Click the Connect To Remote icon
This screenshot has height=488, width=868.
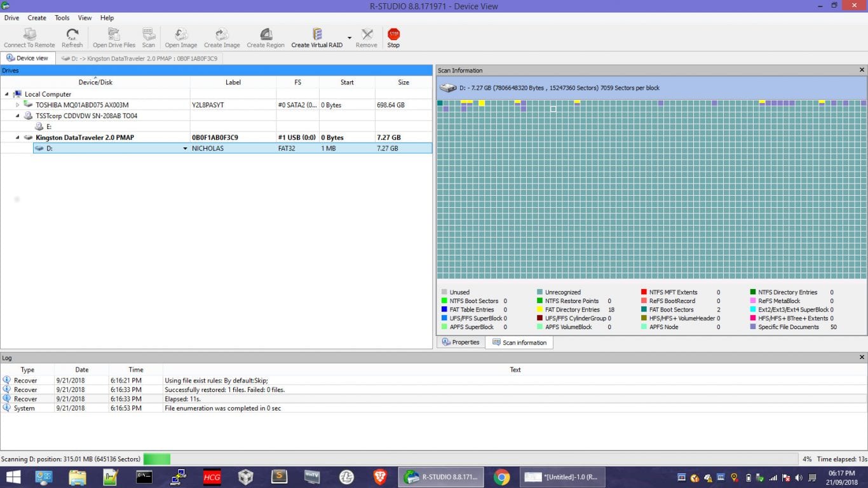[29, 35]
